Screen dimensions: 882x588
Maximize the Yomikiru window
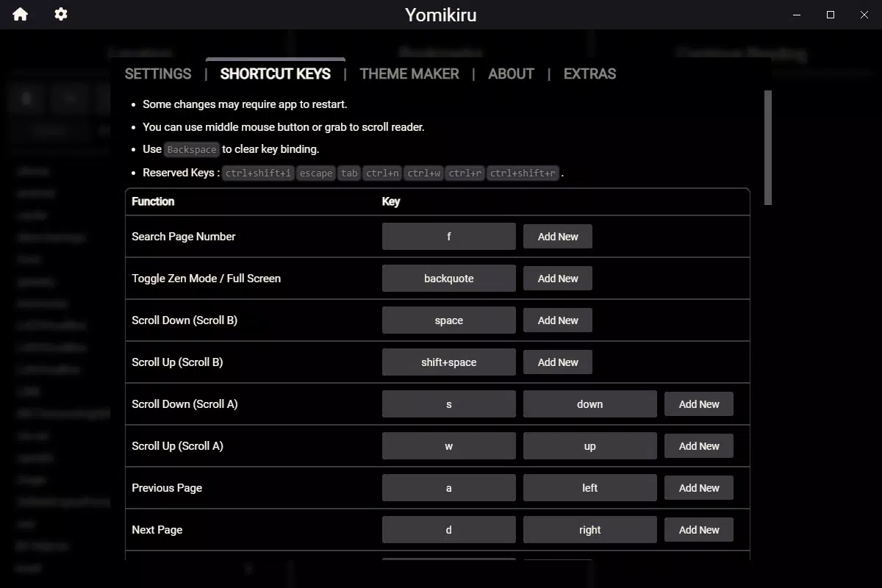[831, 15]
